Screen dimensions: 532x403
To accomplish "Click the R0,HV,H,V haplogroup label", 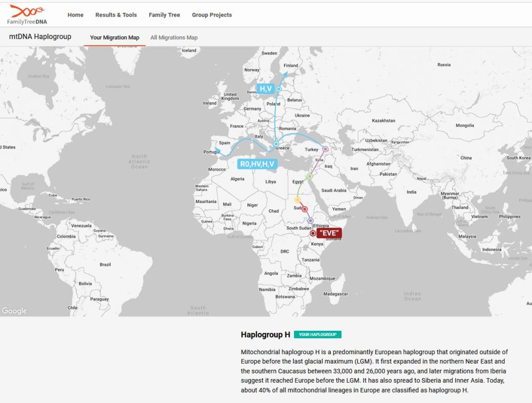I will pos(257,164).
